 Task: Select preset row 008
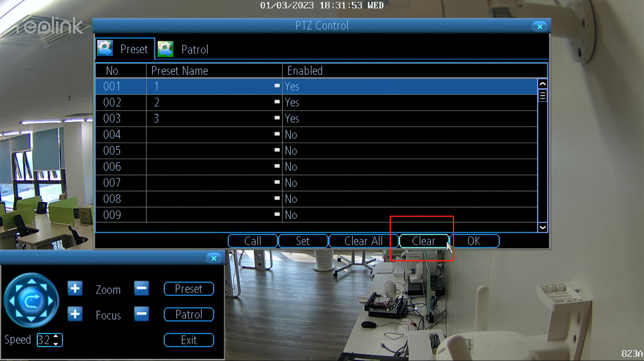316,199
